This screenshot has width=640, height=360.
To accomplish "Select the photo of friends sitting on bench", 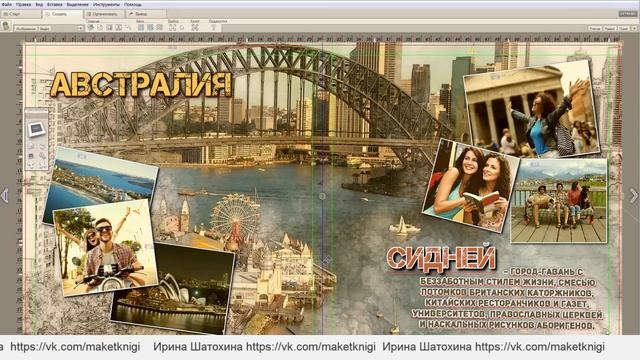I will (x=559, y=201).
